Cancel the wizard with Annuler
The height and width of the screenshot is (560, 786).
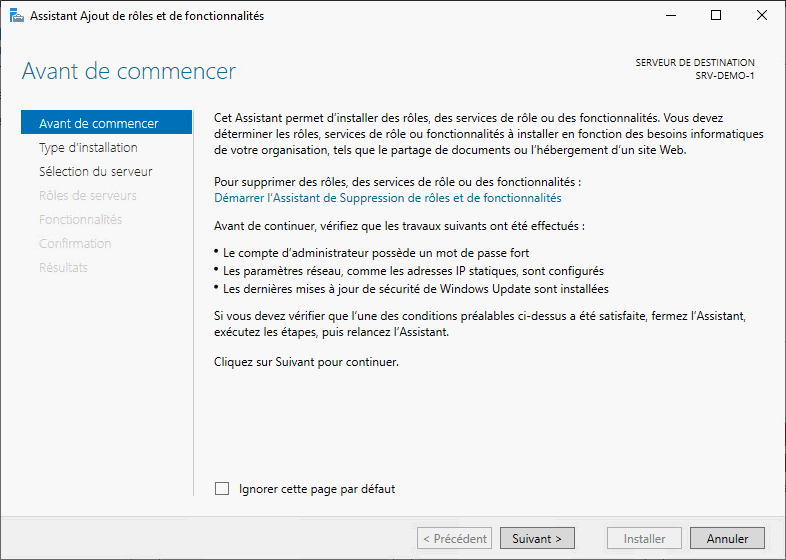point(727,538)
